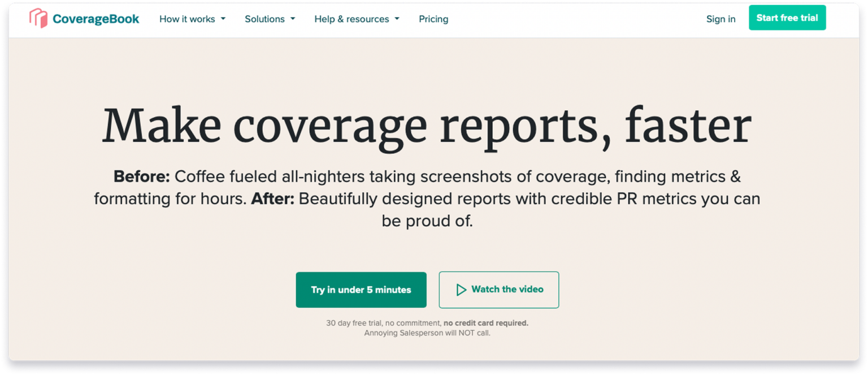The image size is (868, 375).
Task: Expand the arrow beside Solutions
Action: (293, 19)
